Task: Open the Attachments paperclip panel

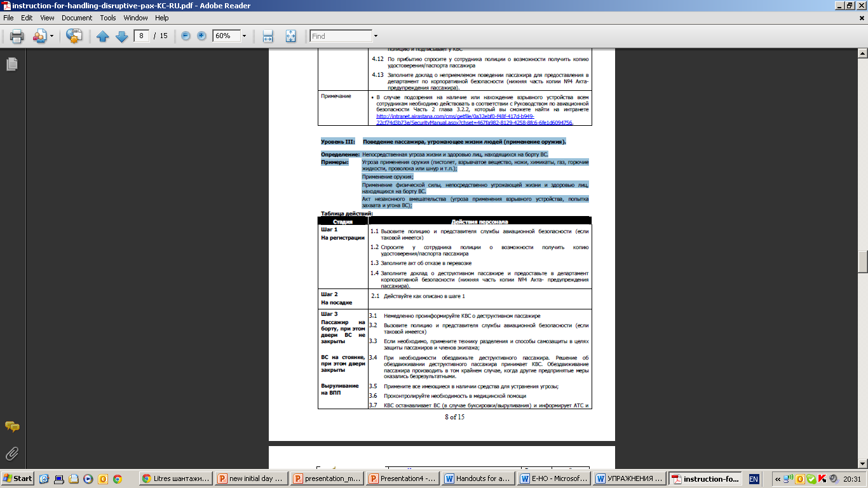Action: click(x=11, y=454)
